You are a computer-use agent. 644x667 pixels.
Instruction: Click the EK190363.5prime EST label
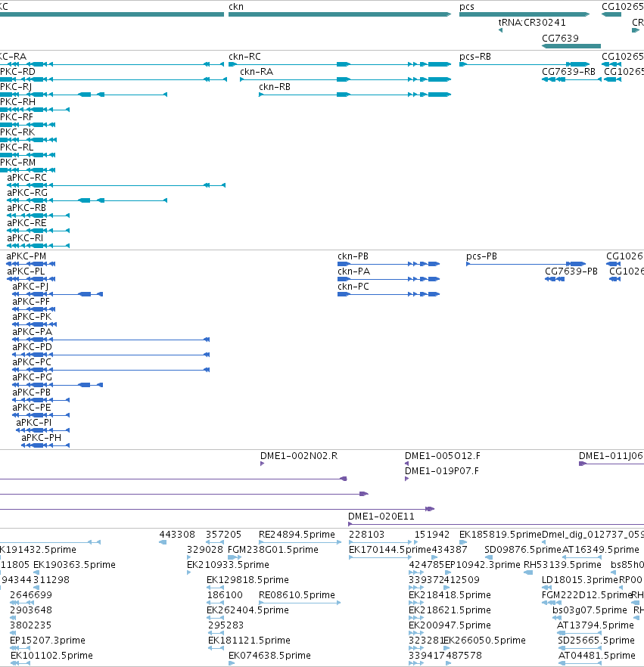74,564
